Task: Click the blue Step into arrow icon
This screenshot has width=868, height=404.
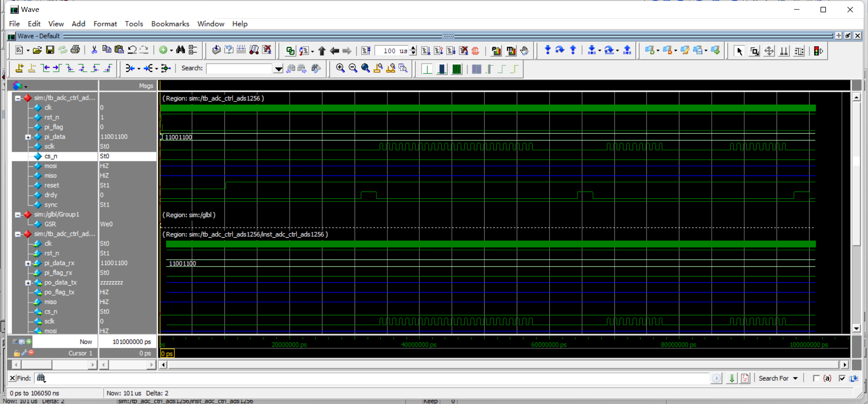Action: coord(547,50)
